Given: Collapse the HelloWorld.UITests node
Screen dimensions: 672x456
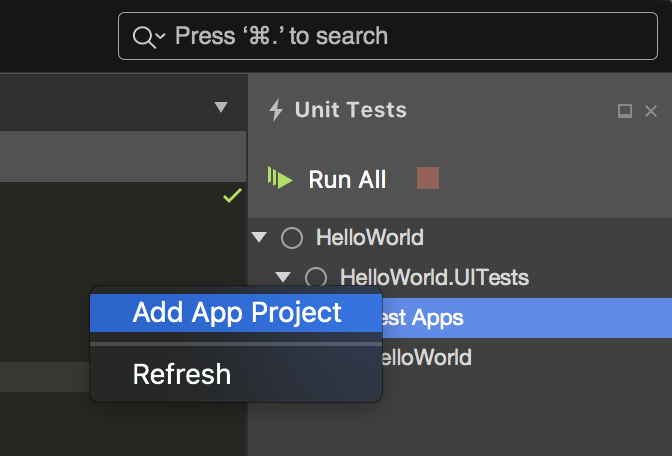Looking at the screenshot, I should click(x=283, y=277).
